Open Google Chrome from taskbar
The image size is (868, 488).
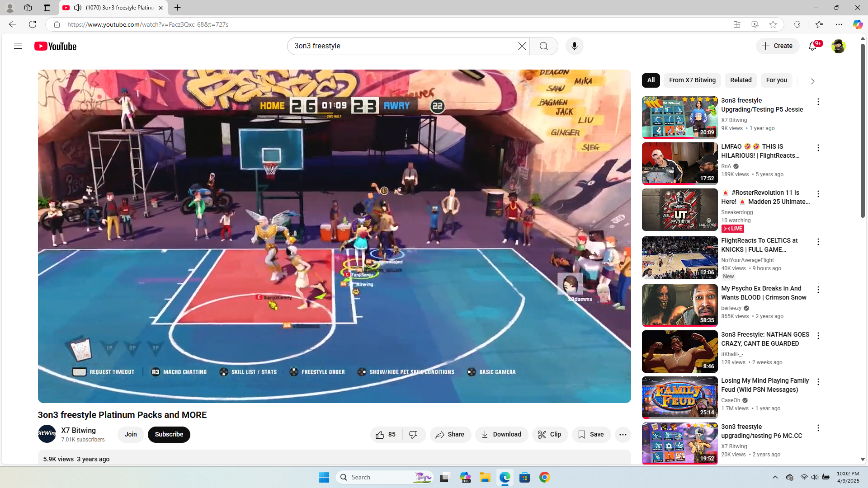544,477
